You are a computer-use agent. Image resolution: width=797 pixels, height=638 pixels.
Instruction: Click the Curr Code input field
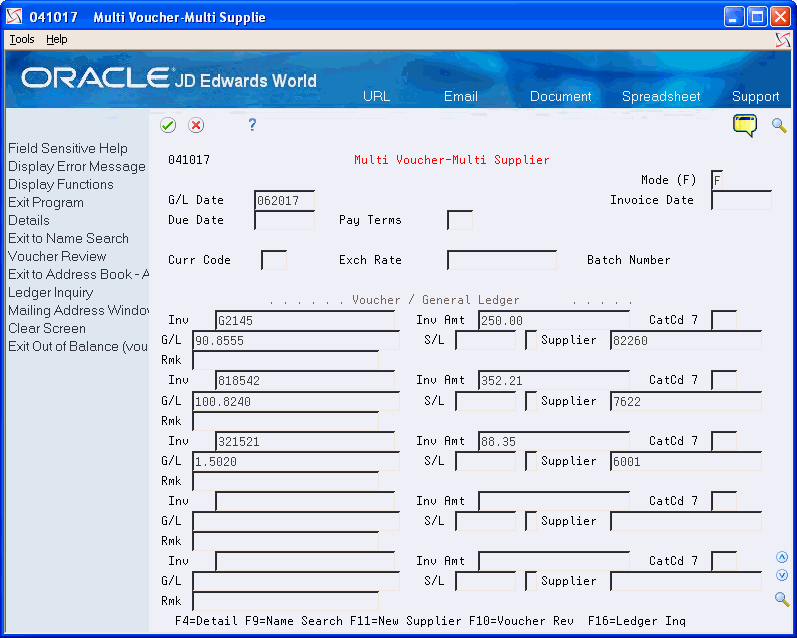coord(274,260)
